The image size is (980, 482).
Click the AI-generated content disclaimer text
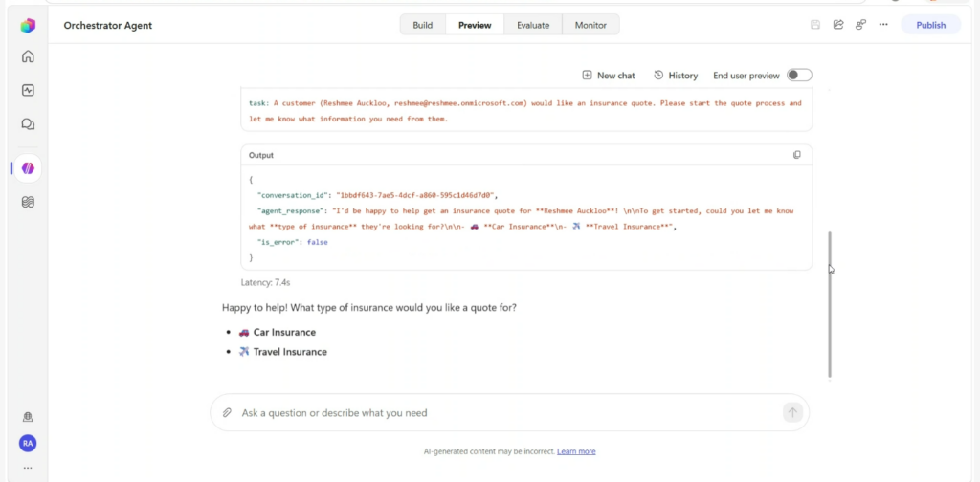point(489,451)
